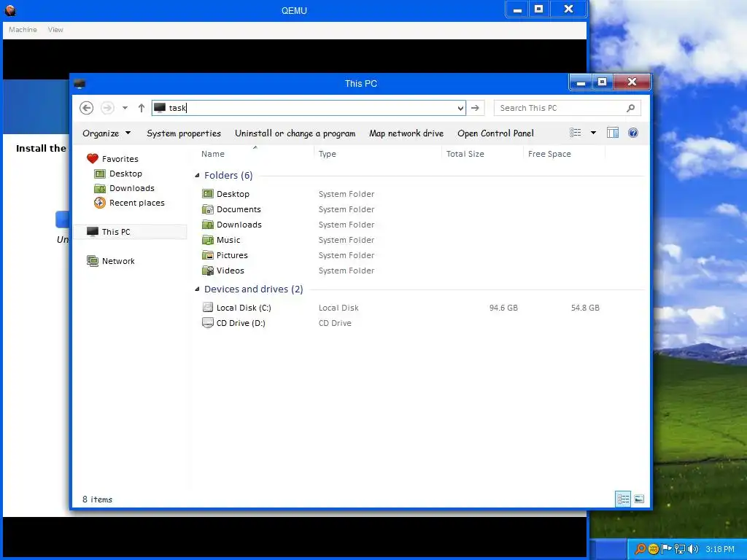The width and height of the screenshot is (747, 560).
Task: Click the Music folder icon
Action: [208, 239]
